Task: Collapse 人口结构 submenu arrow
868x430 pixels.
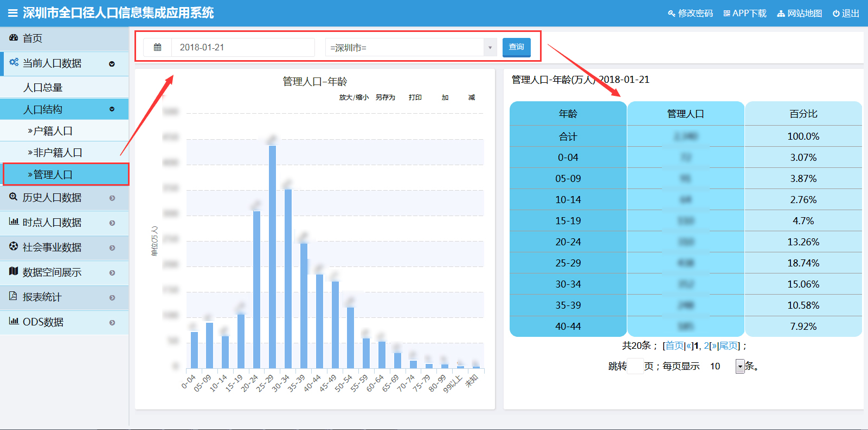Action: click(x=112, y=109)
